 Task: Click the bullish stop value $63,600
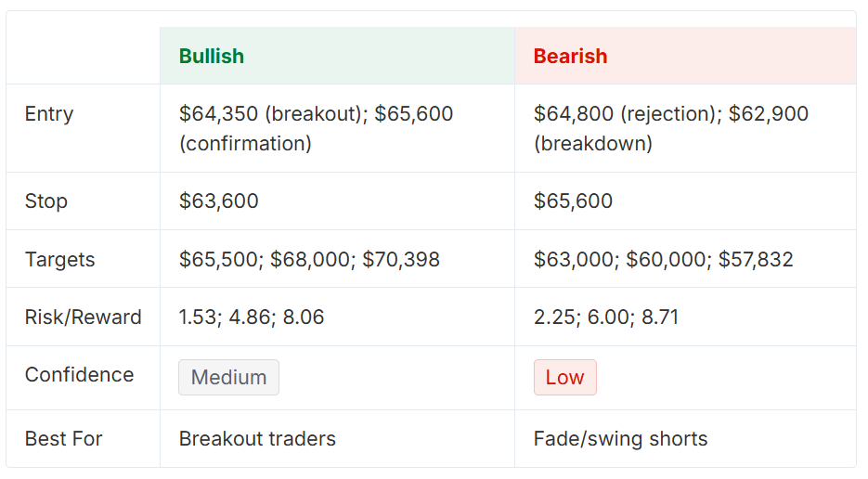(219, 201)
